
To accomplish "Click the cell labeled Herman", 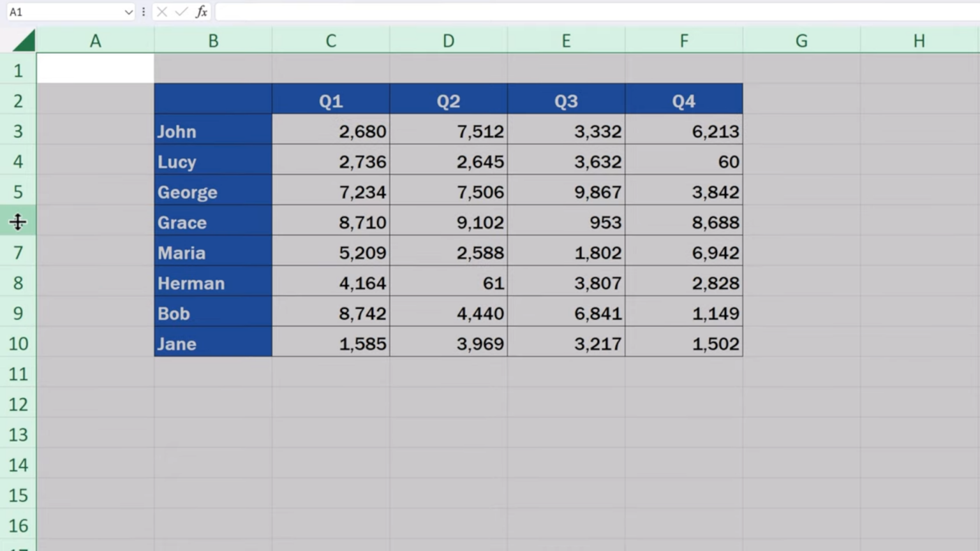I will 212,283.
